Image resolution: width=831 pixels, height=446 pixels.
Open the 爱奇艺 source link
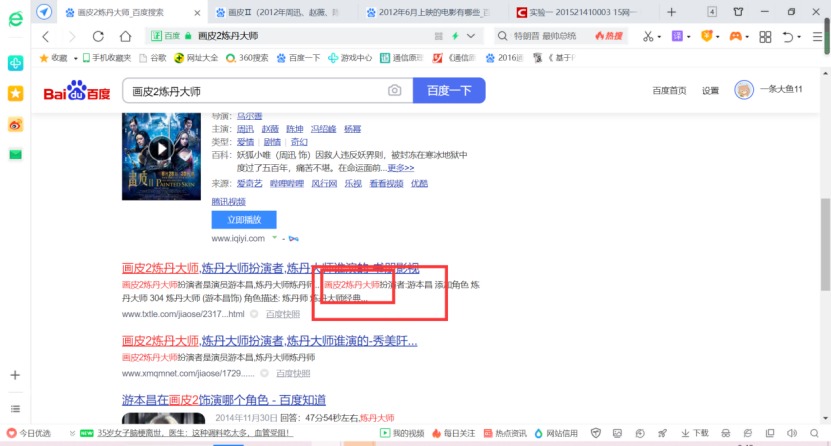coord(250,183)
